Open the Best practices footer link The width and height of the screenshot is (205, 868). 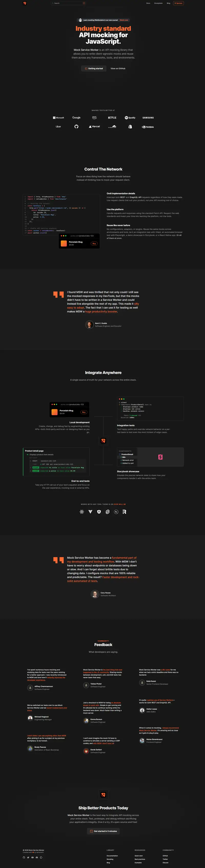(x=140, y=859)
